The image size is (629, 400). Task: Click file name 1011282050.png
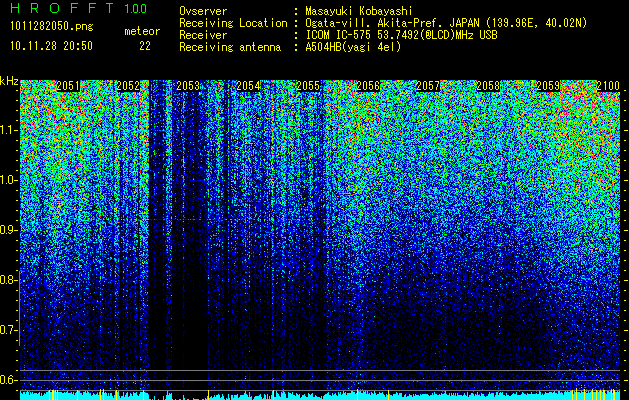(x=52, y=27)
